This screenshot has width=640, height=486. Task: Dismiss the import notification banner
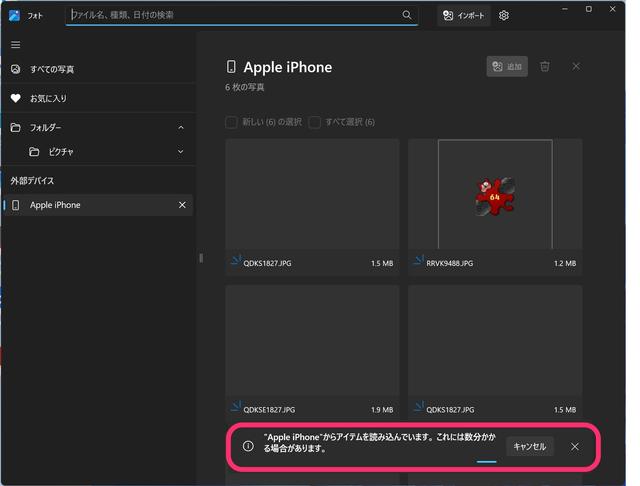575,447
